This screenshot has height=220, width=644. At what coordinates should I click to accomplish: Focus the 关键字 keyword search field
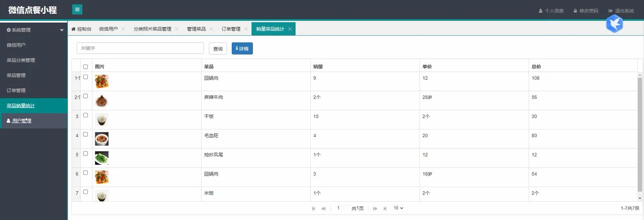140,48
